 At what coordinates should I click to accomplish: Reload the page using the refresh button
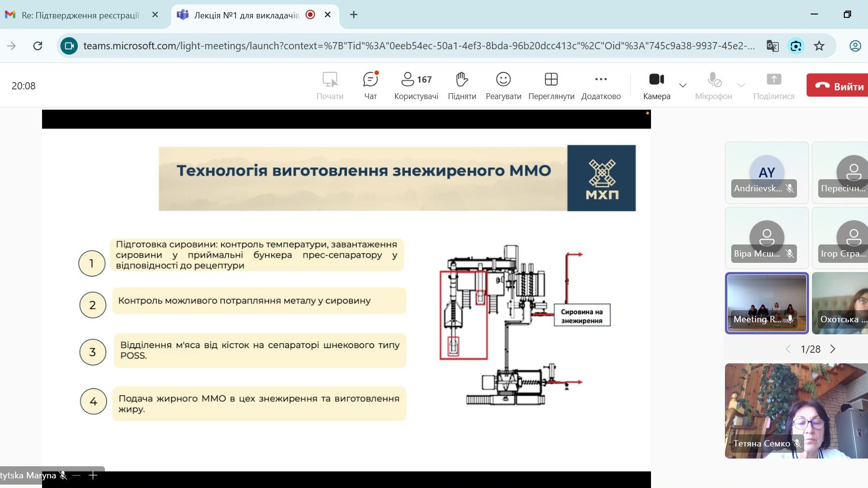[x=38, y=46]
